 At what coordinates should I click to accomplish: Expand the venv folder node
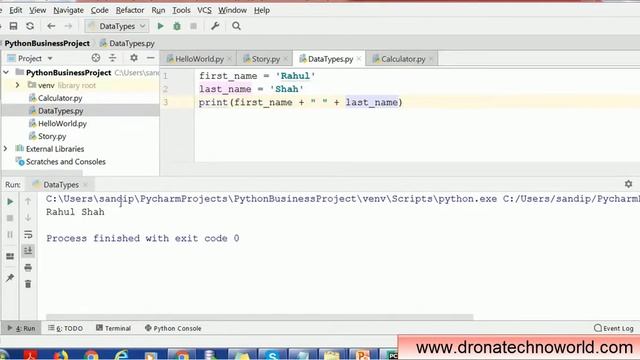click(x=17, y=85)
